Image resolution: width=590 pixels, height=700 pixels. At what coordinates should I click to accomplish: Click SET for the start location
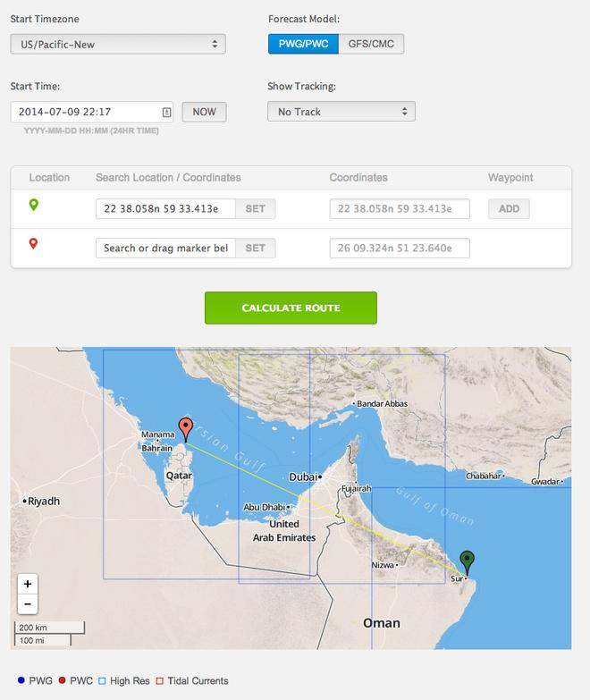pyautogui.click(x=256, y=209)
